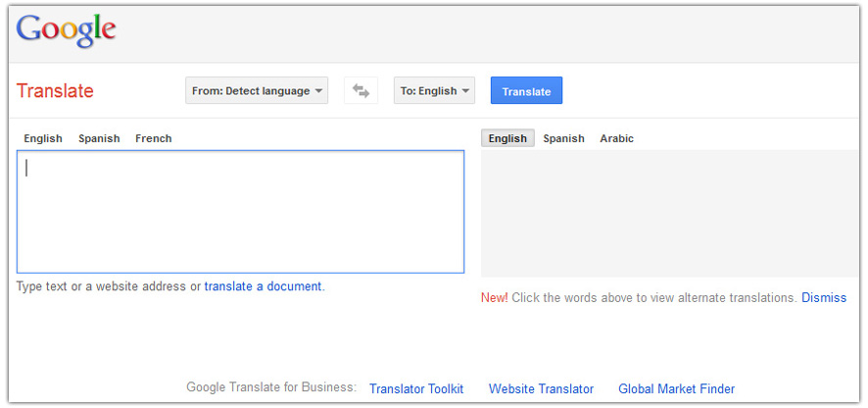Click the Google logo
This screenshot has height=408, width=868.
pyautogui.click(x=66, y=31)
